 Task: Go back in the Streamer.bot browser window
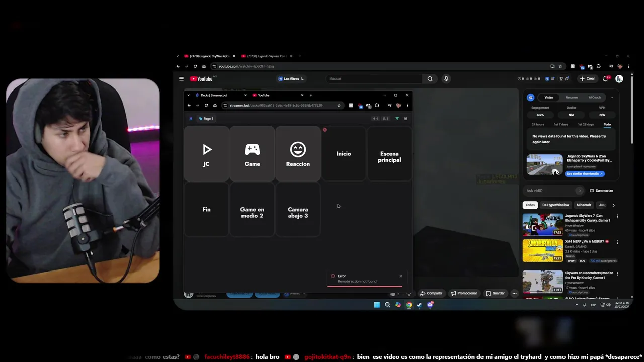click(189, 105)
